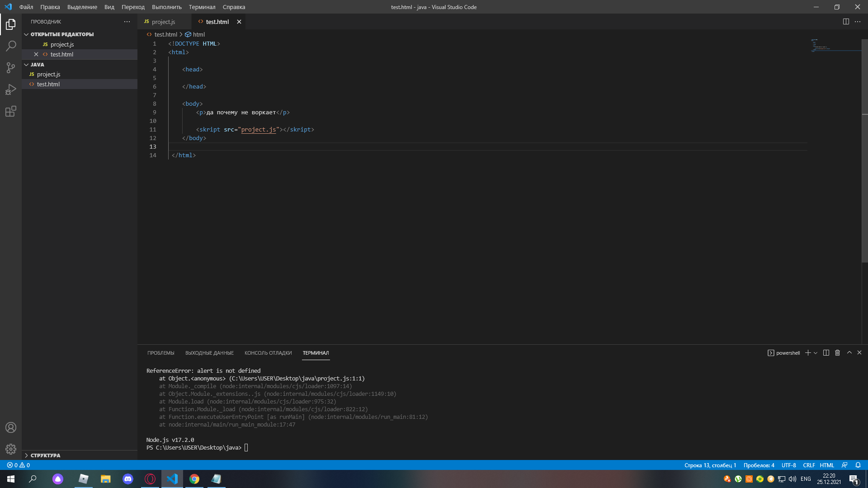Viewport: 868px width, 488px height.
Task: Close the test.html editor tab
Action: point(239,22)
